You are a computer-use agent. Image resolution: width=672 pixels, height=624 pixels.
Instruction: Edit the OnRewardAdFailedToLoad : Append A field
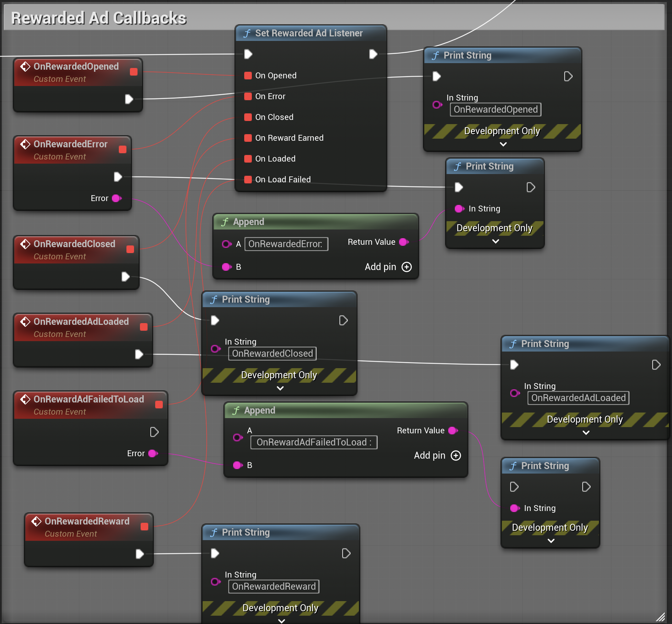pos(314,442)
